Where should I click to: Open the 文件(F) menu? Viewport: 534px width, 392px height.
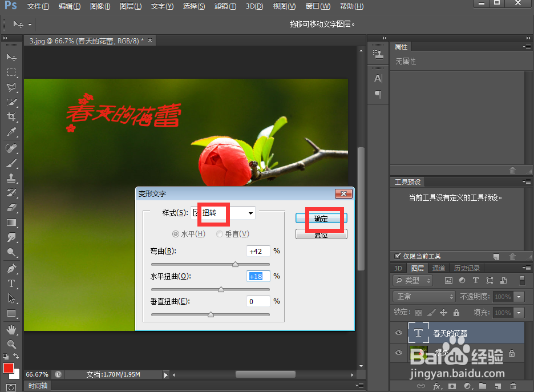click(x=38, y=6)
